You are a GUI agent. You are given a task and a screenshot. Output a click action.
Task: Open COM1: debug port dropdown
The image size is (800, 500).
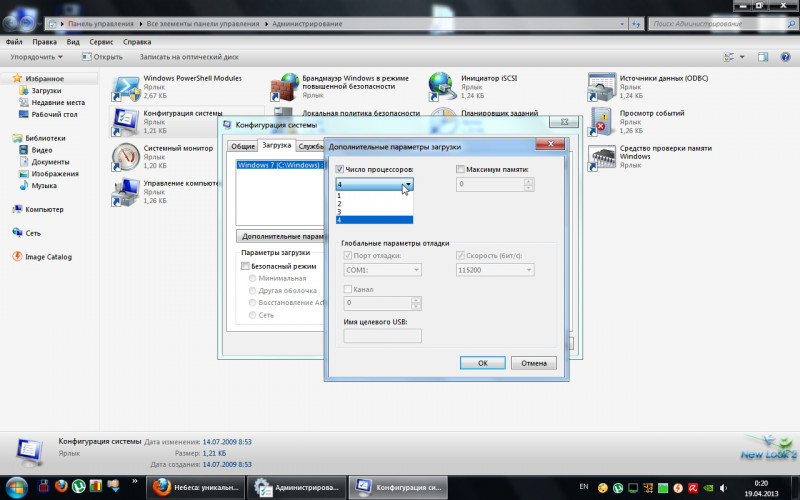(383, 270)
